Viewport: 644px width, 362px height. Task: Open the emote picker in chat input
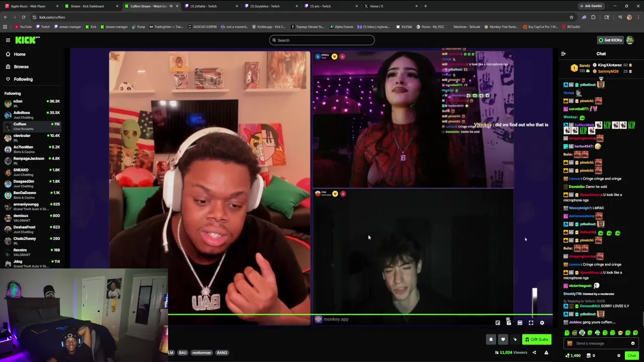633,343
